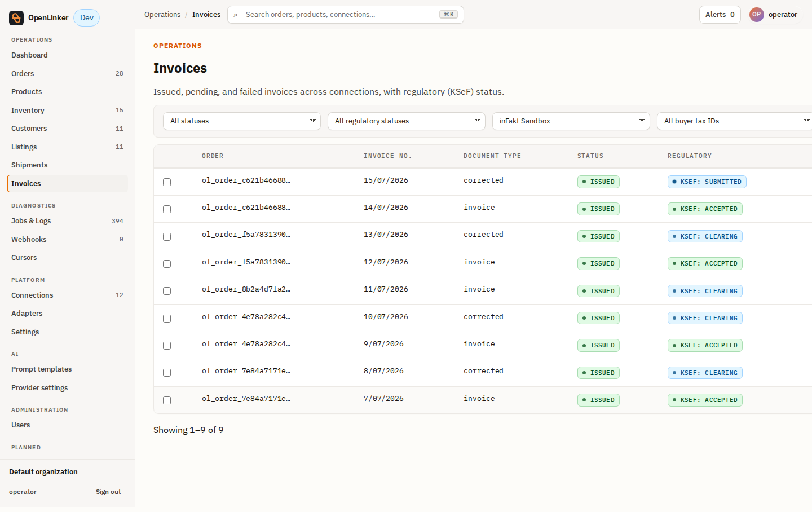
Task: Tick checkbox for invoice 7/07/2026
Action: 167,400
